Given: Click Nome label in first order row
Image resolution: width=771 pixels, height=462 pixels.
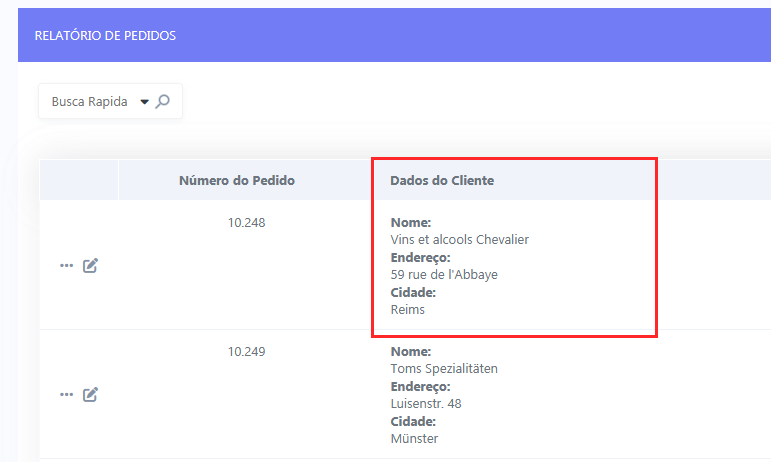Looking at the screenshot, I should click(x=411, y=223).
